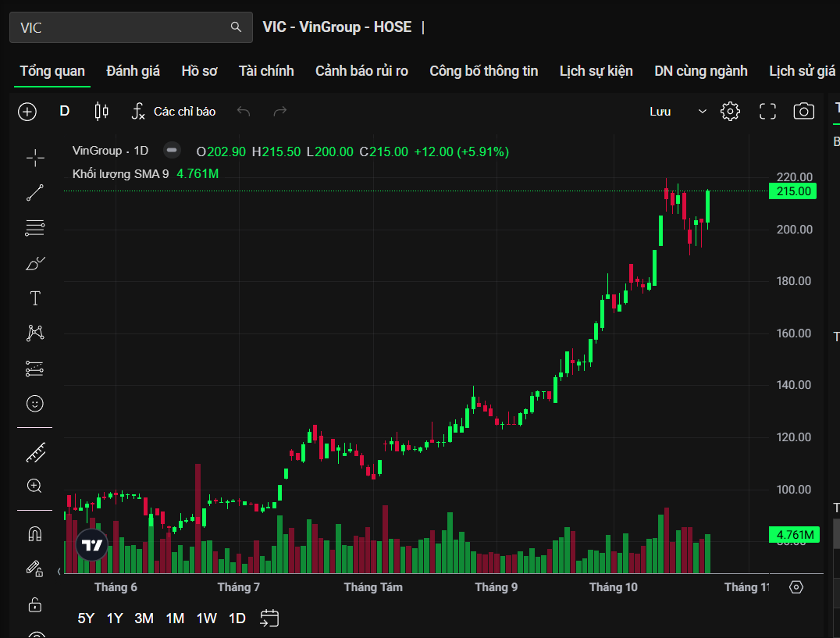
Task: Toggle lock all drawings padlock
Action: 35,604
